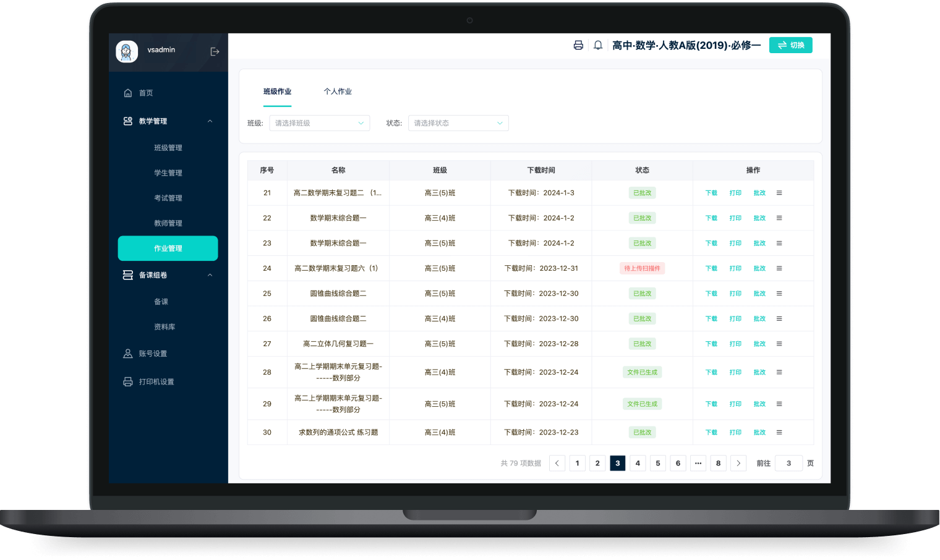Go to page 8 in pagination
The width and height of the screenshot is (940, 560).
pyautogui.click(x=718, y=463)
